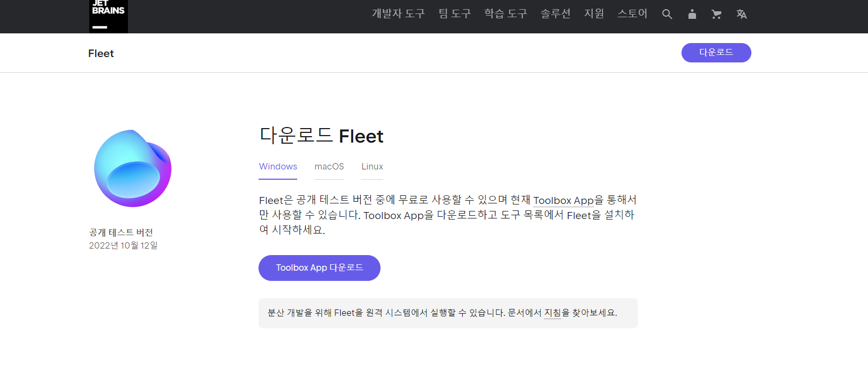Screen dimensions: 868x367
Task: Open the 스토어 menu
Action: 633,13
